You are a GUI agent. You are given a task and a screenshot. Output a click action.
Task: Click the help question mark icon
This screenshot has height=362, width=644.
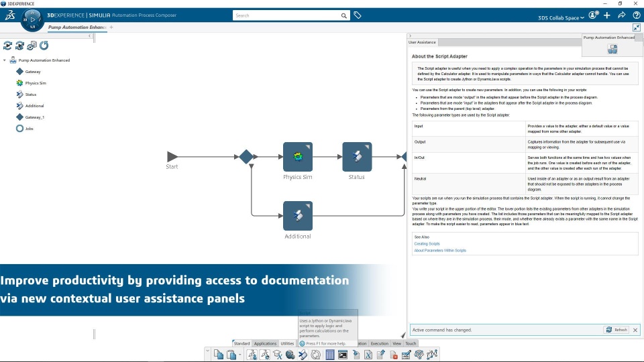(x=637, y=15)
